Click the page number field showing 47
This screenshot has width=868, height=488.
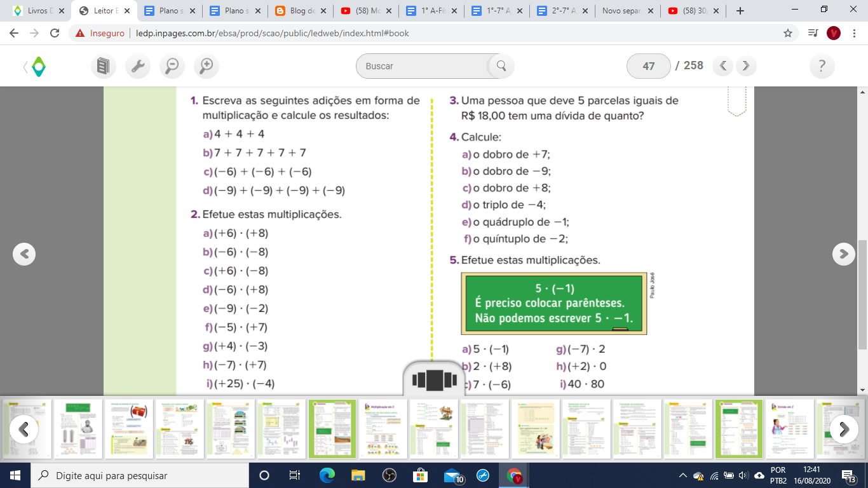pyautogui.click(x=648, y=65)
